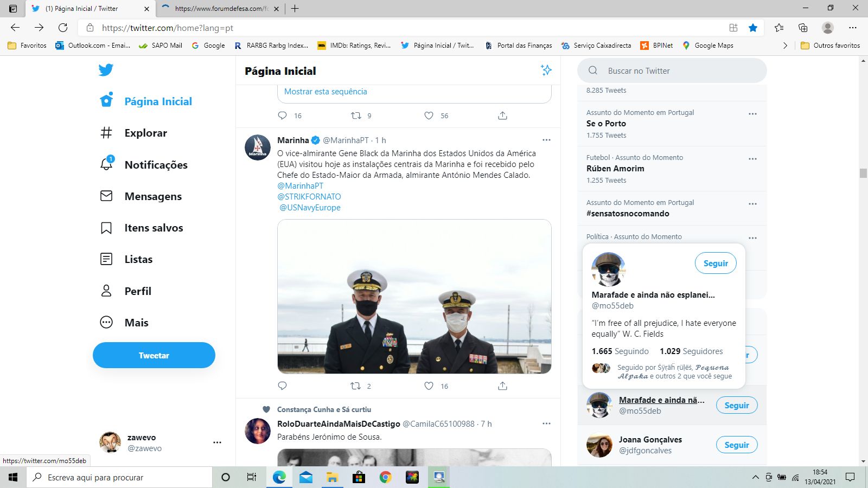Screen dimensions: 868x488
Task: Like the tweet with 56 likes
Action: point(429,115)
